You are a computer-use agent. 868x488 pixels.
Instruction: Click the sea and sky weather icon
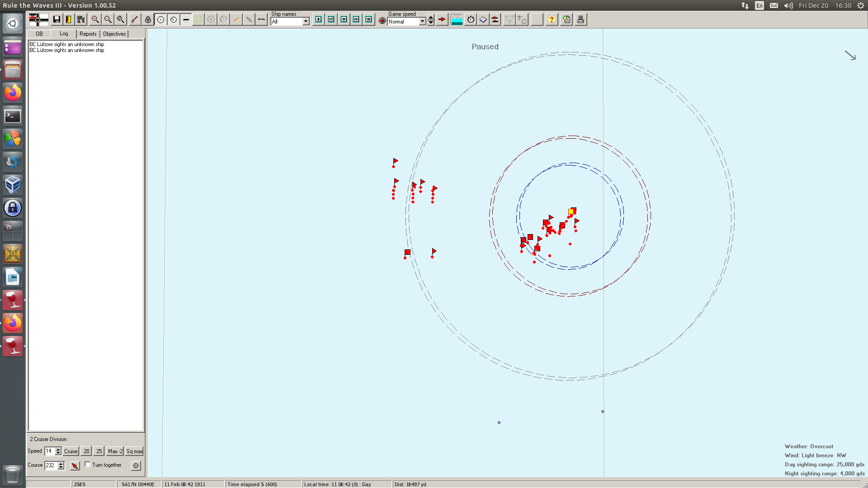(457, 19)
